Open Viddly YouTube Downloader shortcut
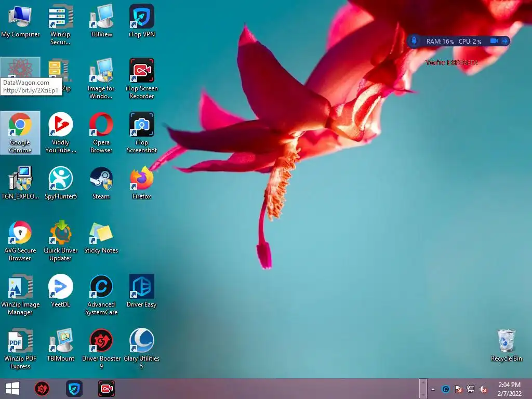The width and height of the screenshot is (532, 399). 60,132
